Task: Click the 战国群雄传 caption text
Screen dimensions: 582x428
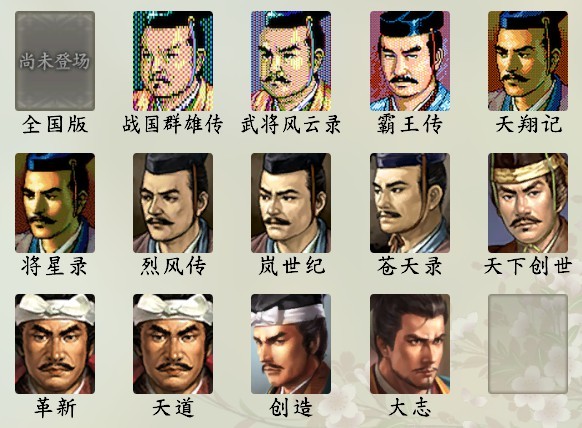Action: tap(173, 124)
